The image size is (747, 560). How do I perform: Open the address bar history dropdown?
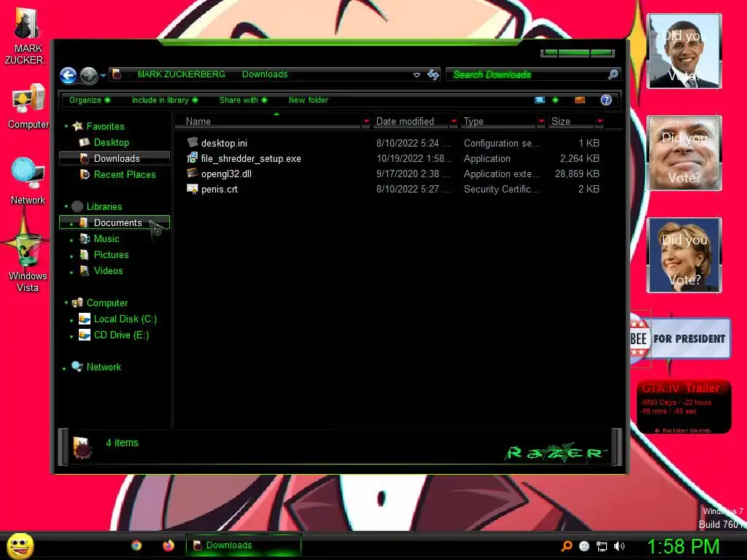click(x=417, y=75)
